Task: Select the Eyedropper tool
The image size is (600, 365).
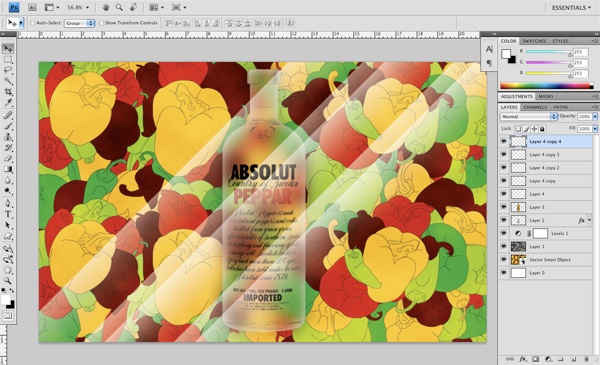Action: pyautogui.click(x=8, y=103)
